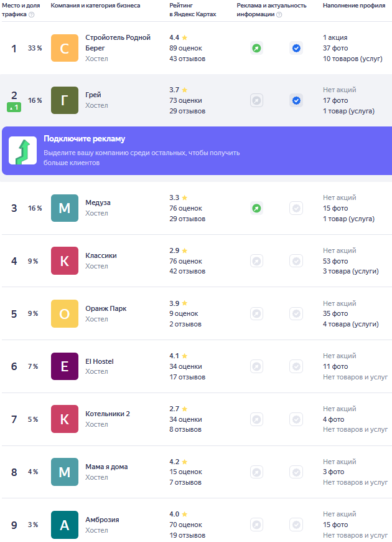Open the Подключите рекламу banner

(197, 150)
